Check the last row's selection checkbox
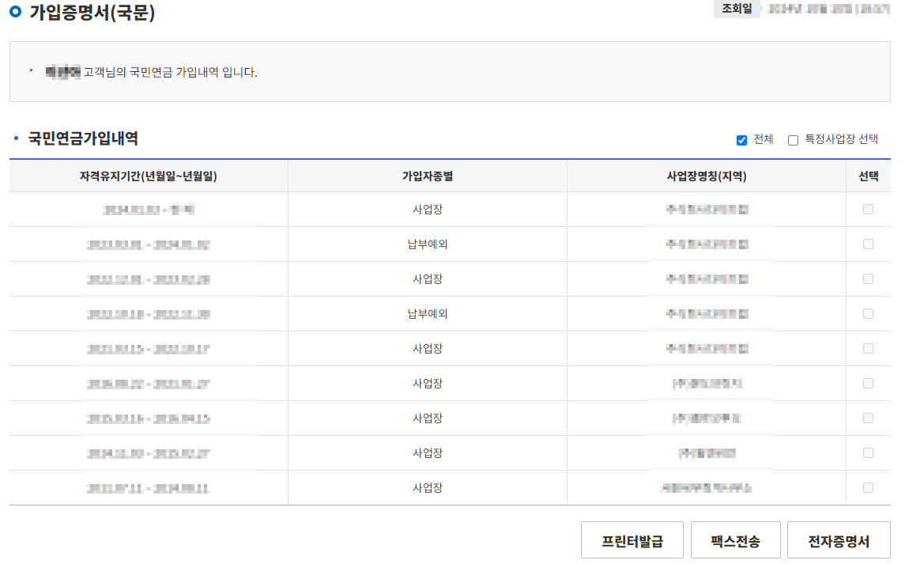Screen dimensions: 924x564 coord(869,487)
